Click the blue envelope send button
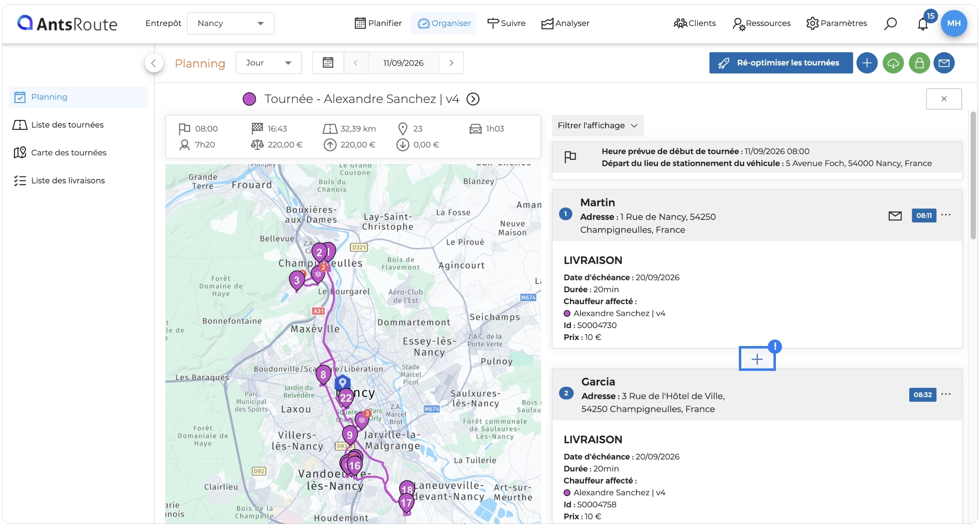This screenshot has height=527, width=980. (944, 63)
